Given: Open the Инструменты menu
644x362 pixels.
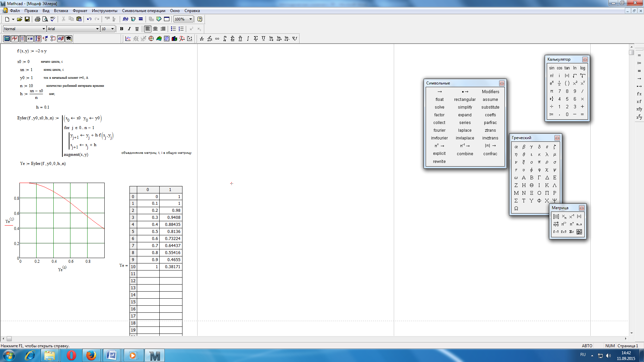Looking at the screenshot, I should tap(105, 11).
